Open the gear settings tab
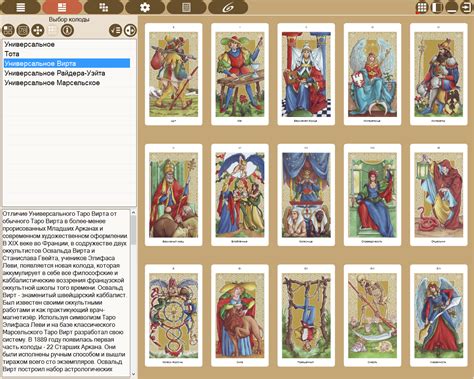The image size is (474, 379). 145,7
